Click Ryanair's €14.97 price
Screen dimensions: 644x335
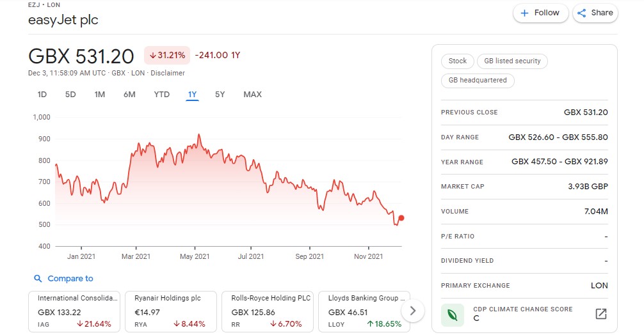pos(147,313)
